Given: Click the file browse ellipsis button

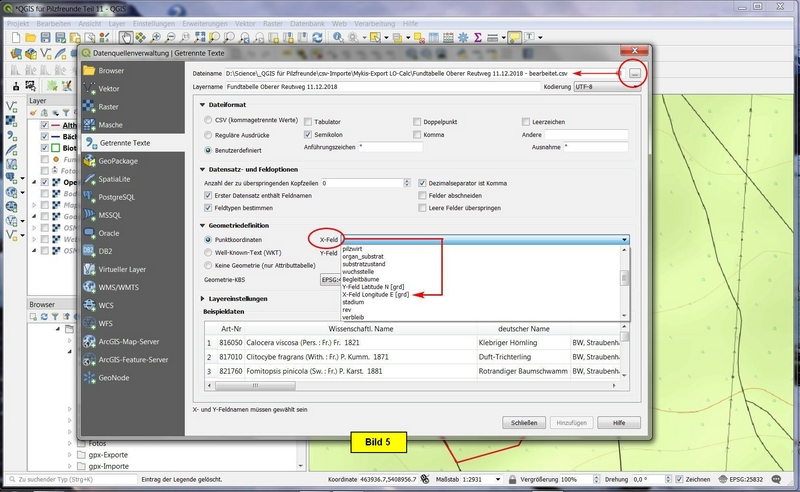Looking at the screenshot, I should point(634,73).
